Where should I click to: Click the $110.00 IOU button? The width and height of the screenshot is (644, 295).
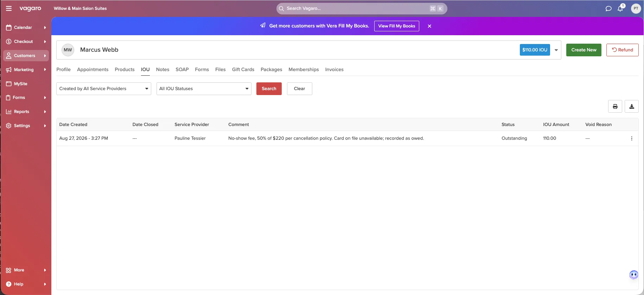coord(535,50)
